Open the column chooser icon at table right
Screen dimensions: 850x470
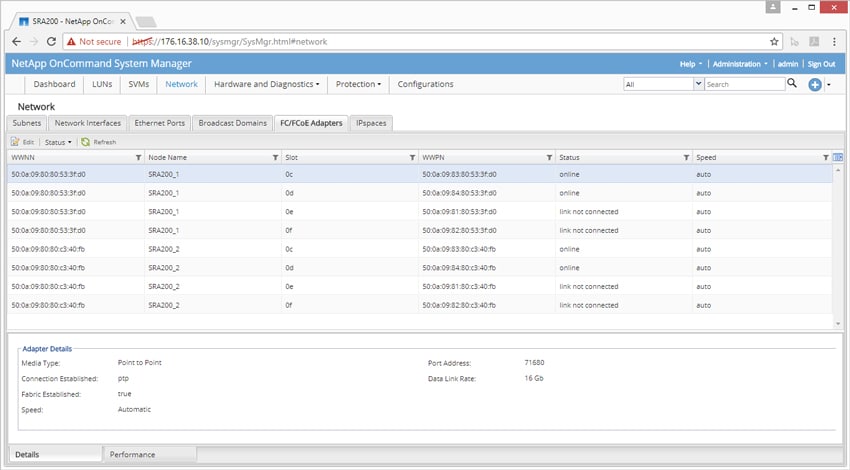tap(838, 157)
